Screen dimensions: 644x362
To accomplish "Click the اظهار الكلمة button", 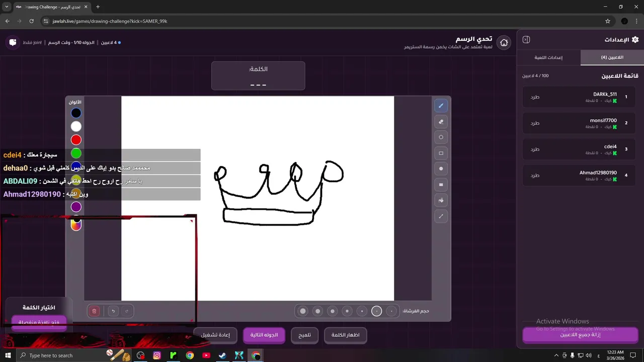I will 345,335.
